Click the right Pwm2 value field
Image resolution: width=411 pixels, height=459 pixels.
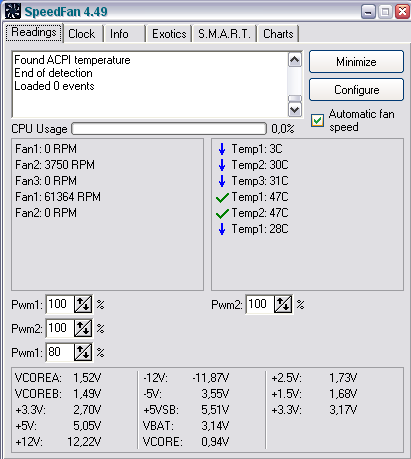(260, 304)
